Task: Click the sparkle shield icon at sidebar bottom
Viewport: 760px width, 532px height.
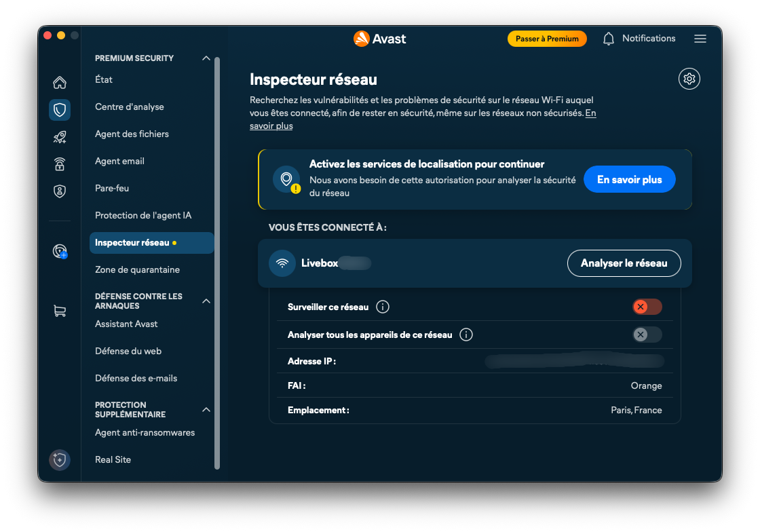Action: pos(60,460)
